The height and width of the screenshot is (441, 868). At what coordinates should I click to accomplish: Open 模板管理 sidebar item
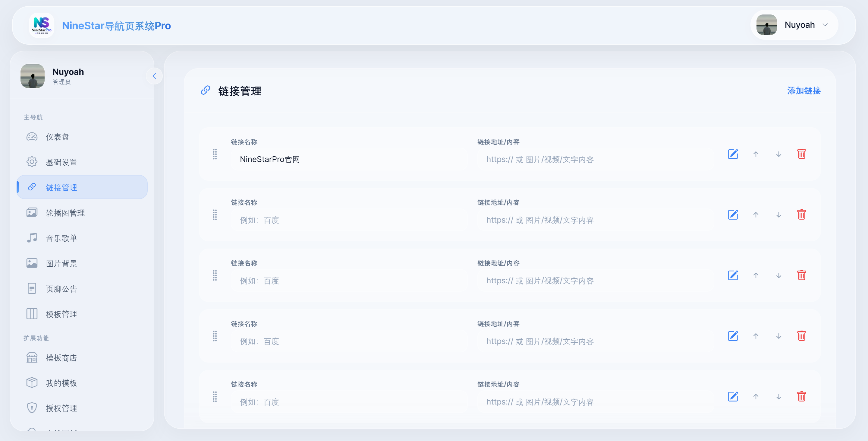[82, 314]
